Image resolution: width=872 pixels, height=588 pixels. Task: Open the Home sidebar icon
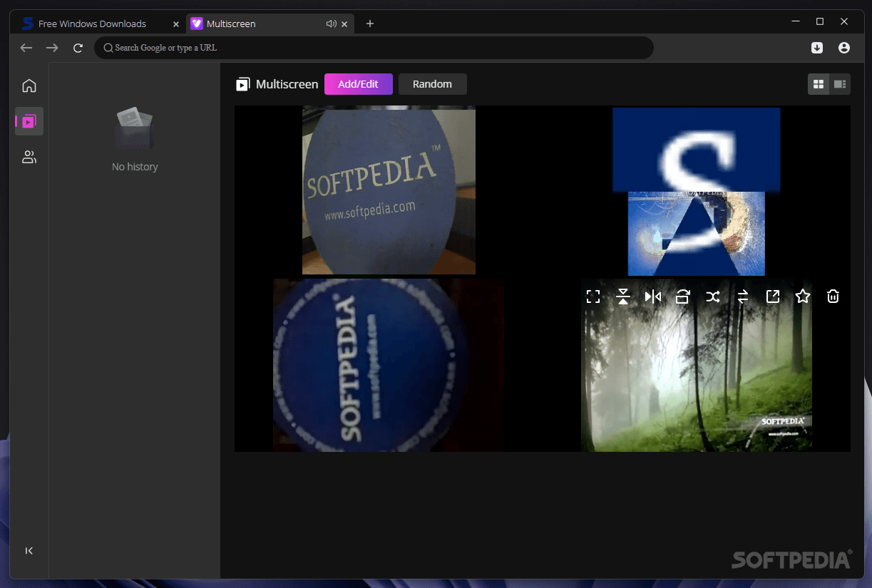(x=29, y=86)
